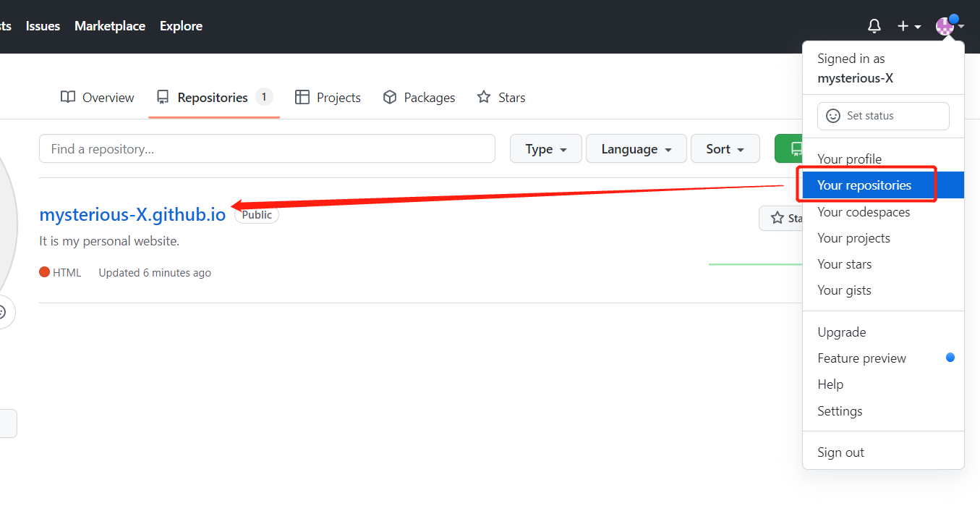Screen dimensions: 980x506
Task: Choose Your profile from user menu
Action: pos(849,159)
